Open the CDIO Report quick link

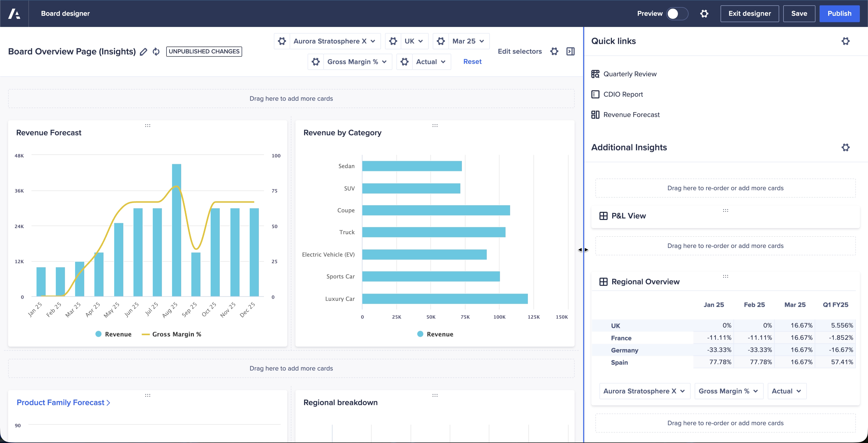click(623, 94)
